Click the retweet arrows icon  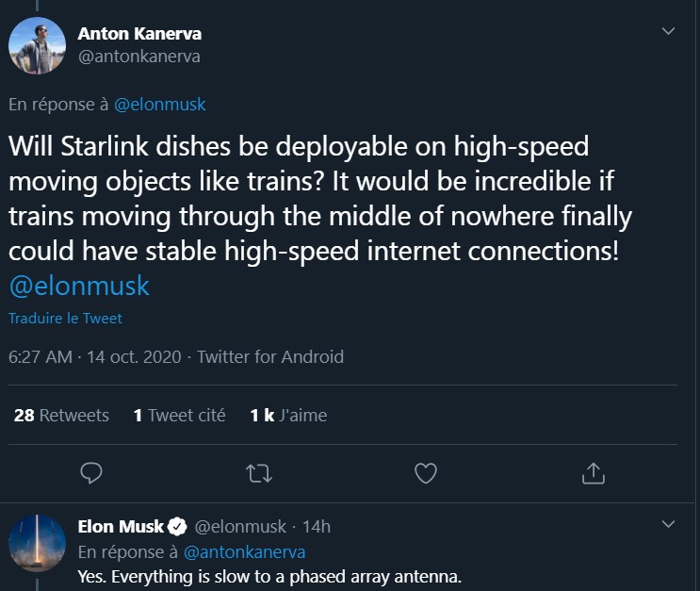tap(257, 472)
